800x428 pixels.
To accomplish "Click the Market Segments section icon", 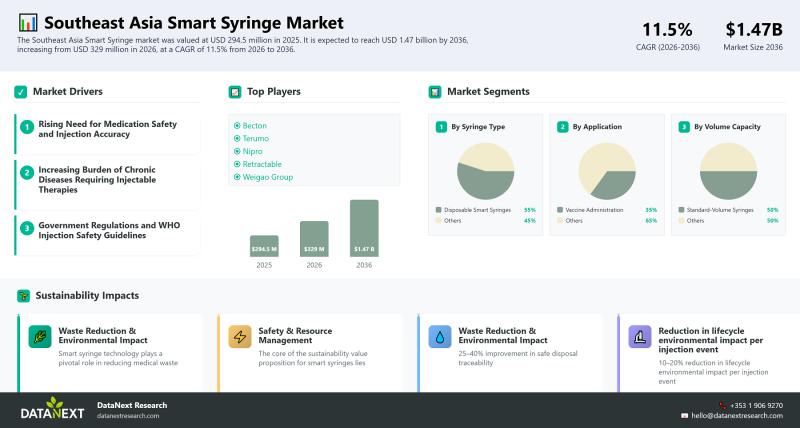I will 434,92.
